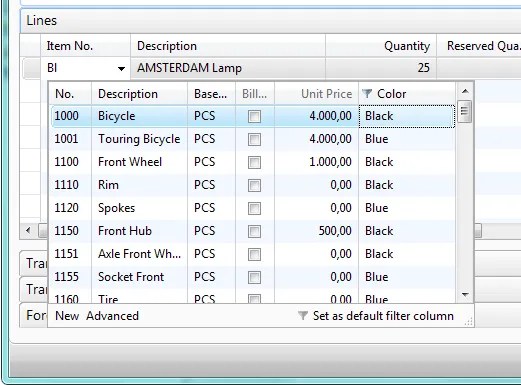The height and width of the screenshot is (385, 521).
Task: Tick the Bill checkbox for Spokes row
Action: 254,208
